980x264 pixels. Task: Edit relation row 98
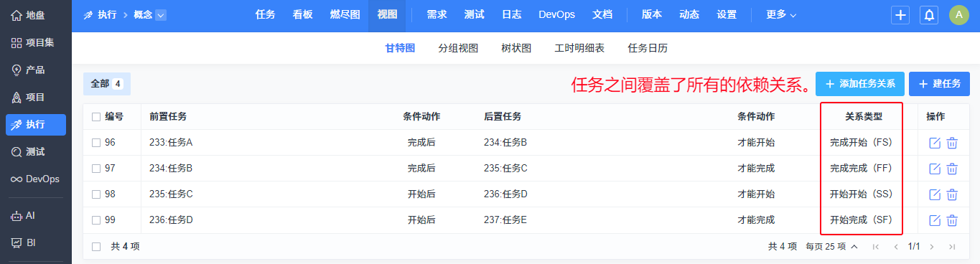[935, 194]
